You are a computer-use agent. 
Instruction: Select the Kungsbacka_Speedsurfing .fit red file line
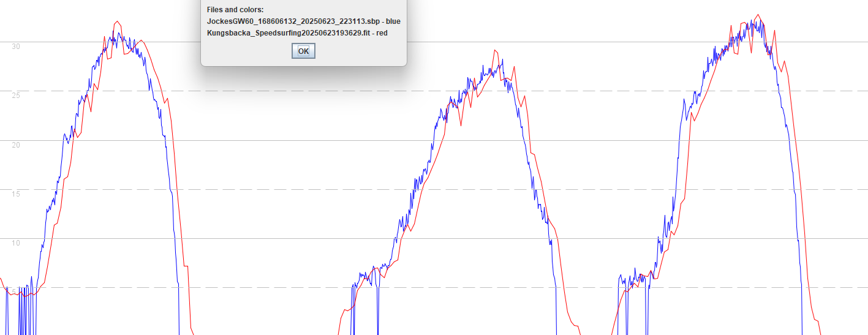pos(297,33)
